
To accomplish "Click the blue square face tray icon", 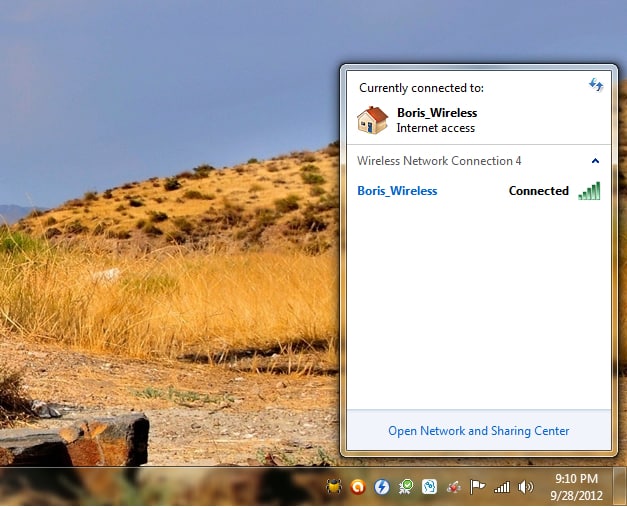I will (429, 487).
